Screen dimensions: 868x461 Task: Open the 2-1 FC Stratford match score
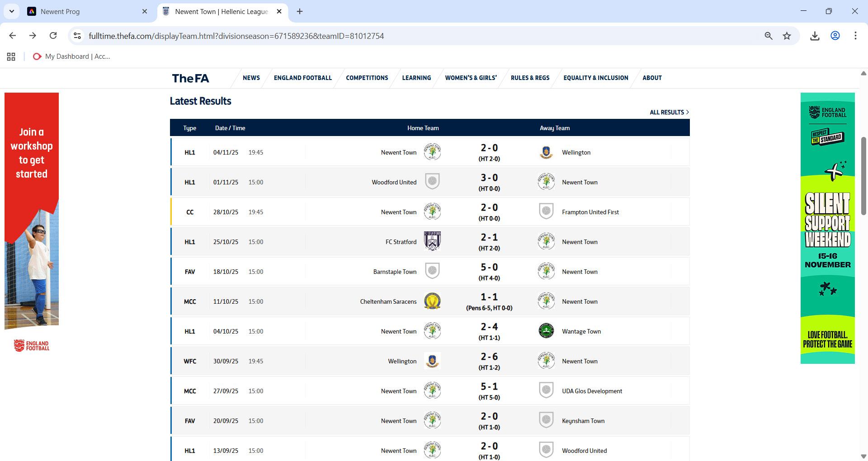(489, 238)
